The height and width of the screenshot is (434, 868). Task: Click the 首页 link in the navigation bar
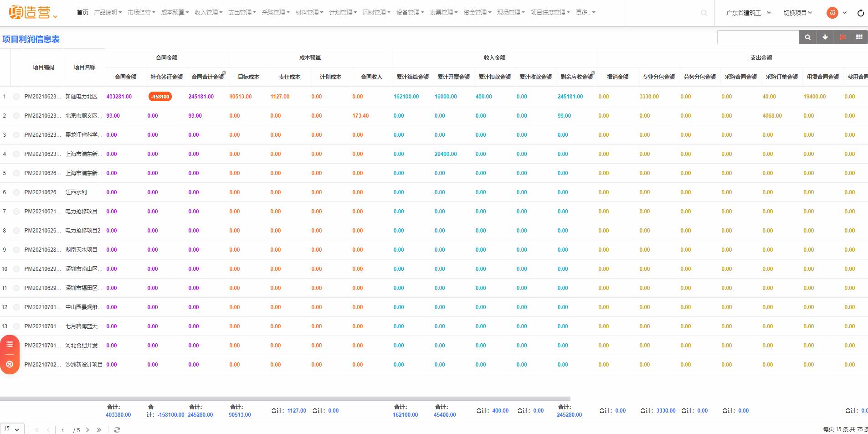(82, 12)
